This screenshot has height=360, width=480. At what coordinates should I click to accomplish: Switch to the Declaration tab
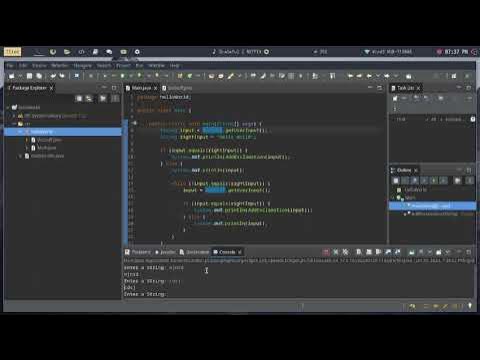pyautogui.click(x=194, y=252)
